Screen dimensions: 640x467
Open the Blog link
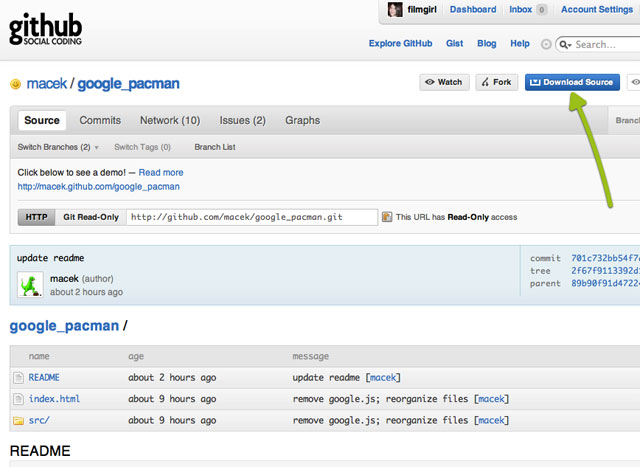487,44
